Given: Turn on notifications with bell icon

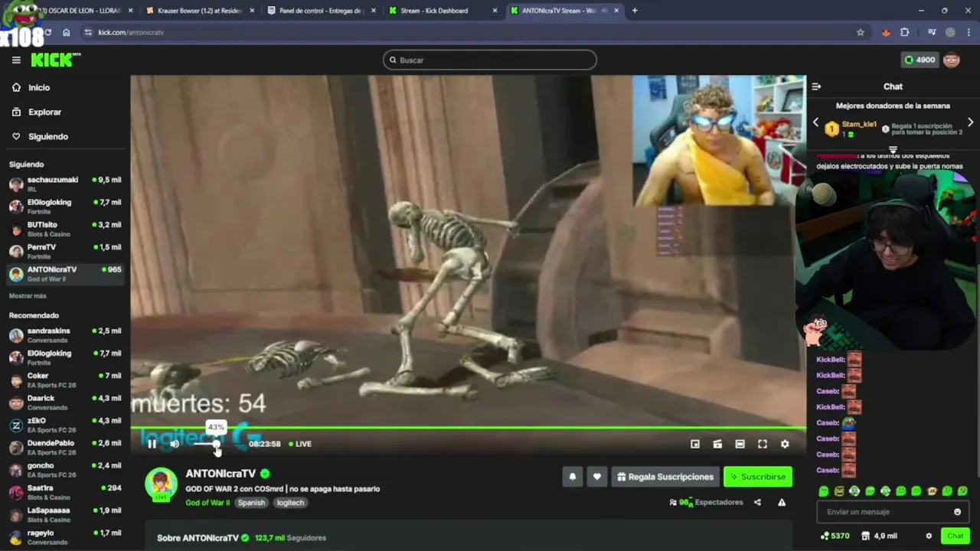Looking at the screenshot, I should tap(572, 477).
